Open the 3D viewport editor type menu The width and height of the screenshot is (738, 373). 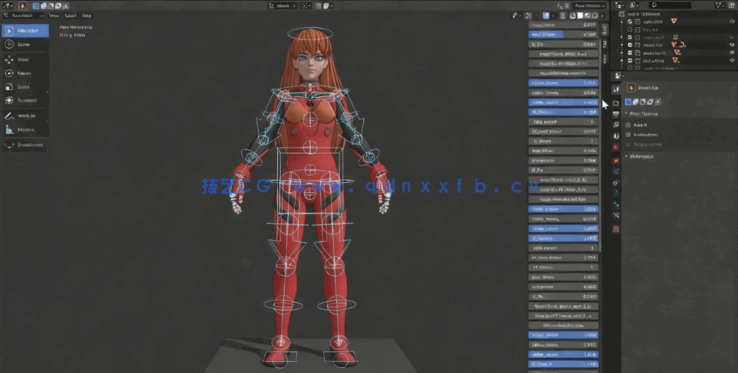[x=9, y=6]
